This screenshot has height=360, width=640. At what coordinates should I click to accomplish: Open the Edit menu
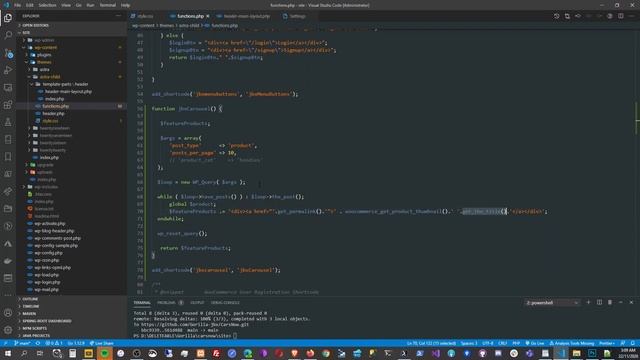point(29,5)
